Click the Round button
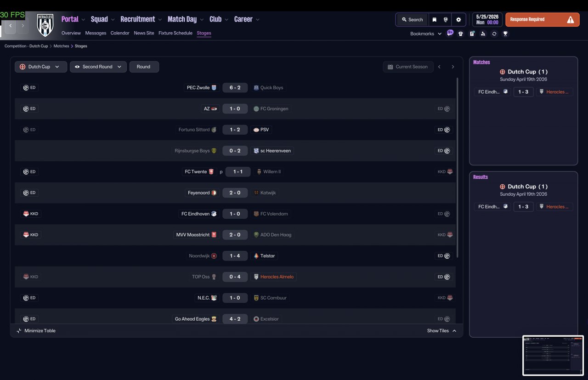588x380 pixels. tap(144, 67)
